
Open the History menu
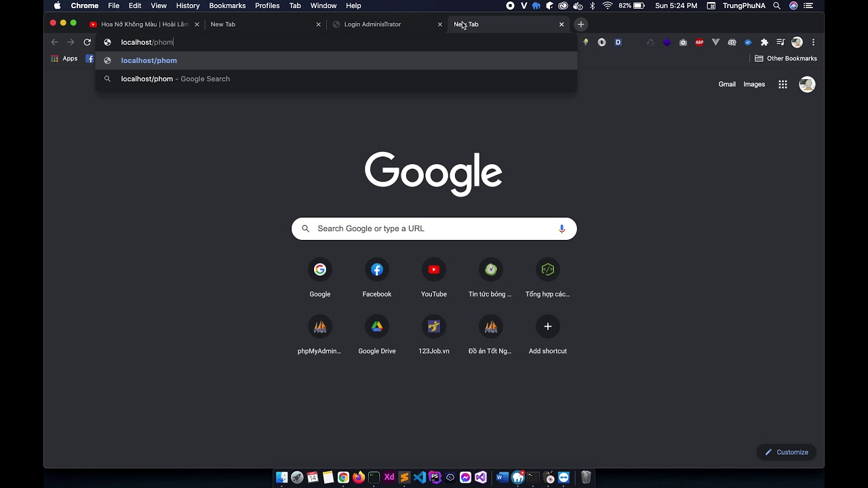(188, 5)
